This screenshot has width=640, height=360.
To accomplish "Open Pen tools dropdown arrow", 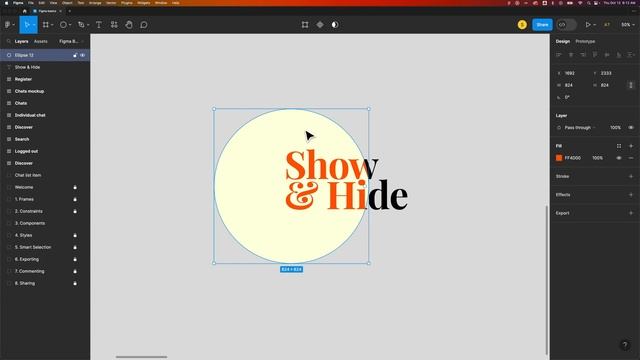I will (88, 25).
